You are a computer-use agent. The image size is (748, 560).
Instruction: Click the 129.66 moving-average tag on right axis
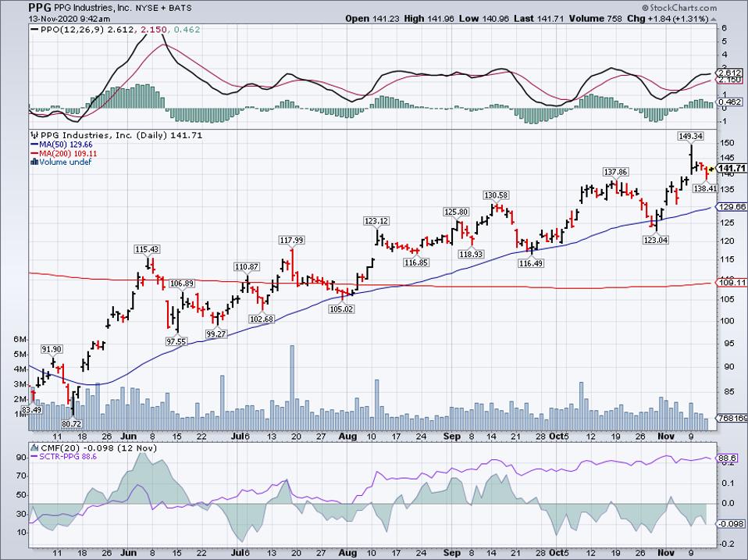click(732, 206)
